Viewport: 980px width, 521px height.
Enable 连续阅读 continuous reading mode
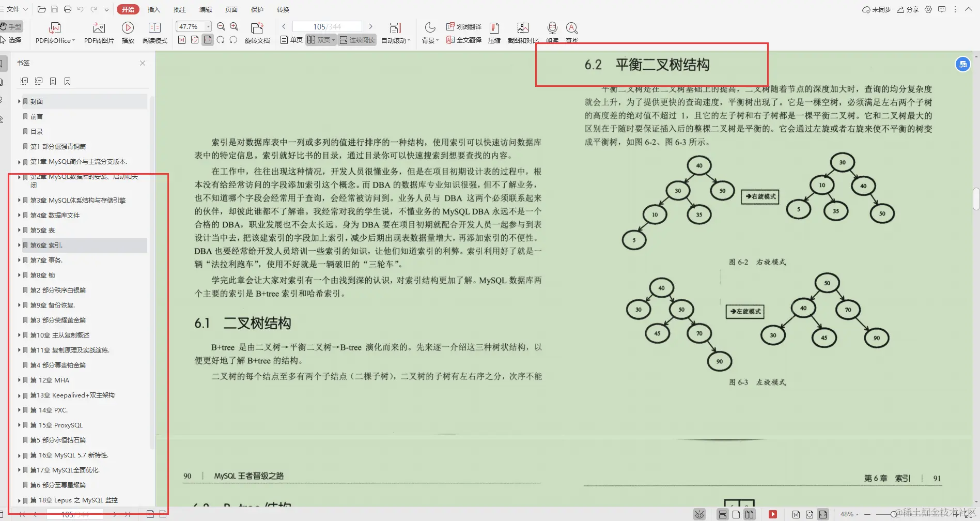(x=356, y=39)
